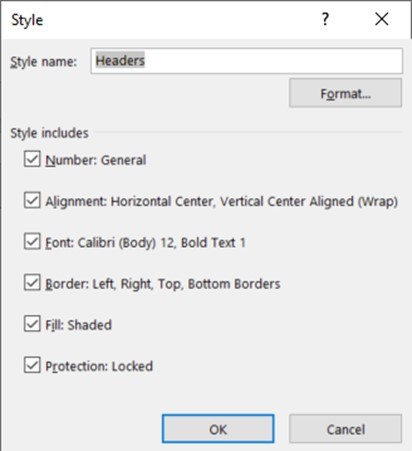This screenshot has height=451, width=412.
Task: Click the 'Locked' protection label text
Action: click(132, 366)
